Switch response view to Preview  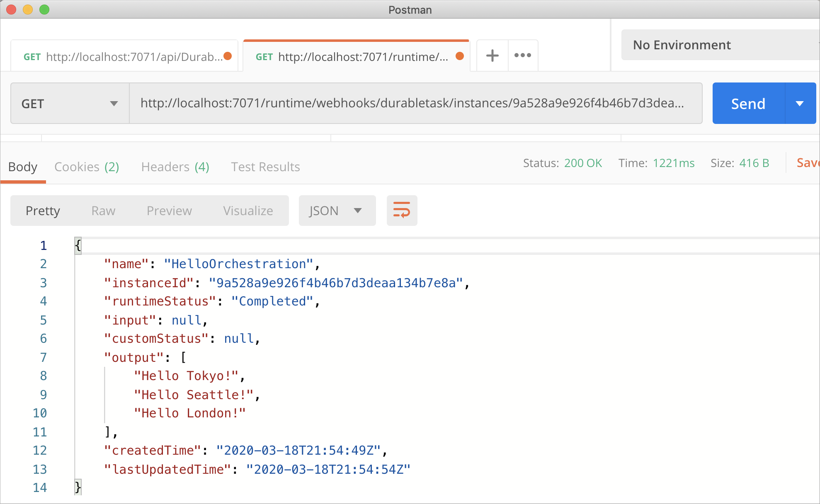tap(169, 211)
